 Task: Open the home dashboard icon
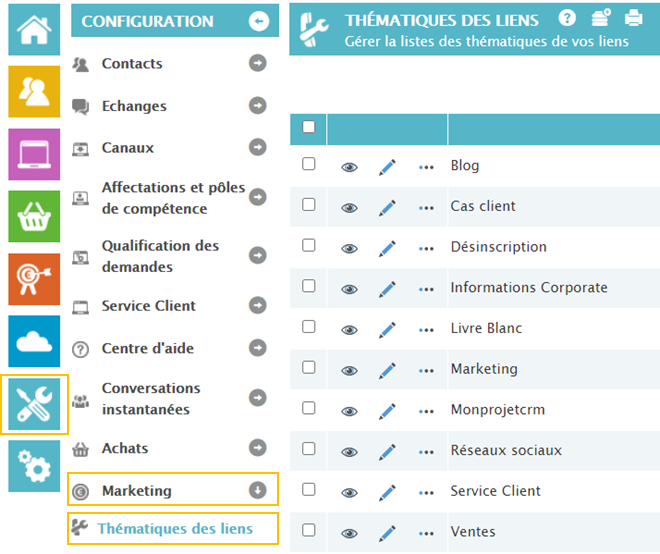(34, 29)
